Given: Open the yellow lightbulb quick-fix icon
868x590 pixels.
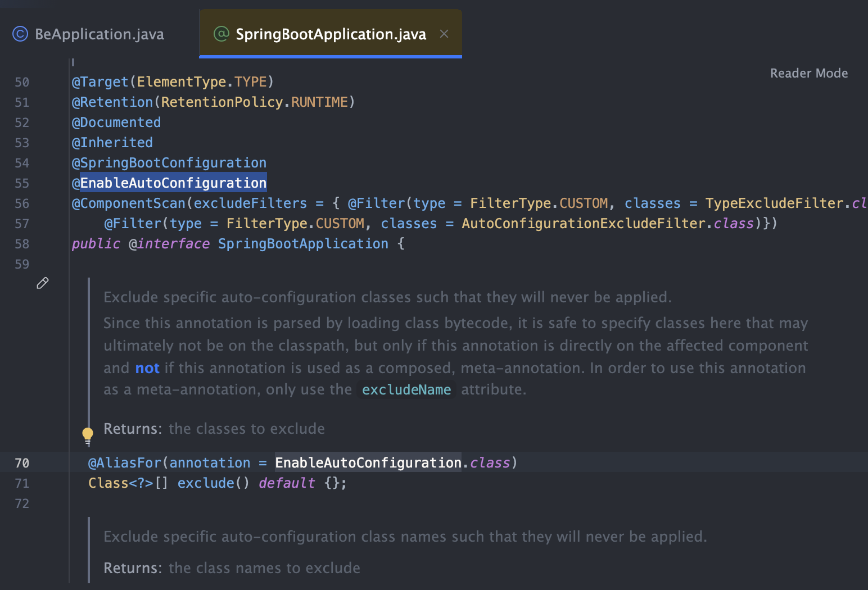Looking at the screenshot, I should [x=88, y=435].
